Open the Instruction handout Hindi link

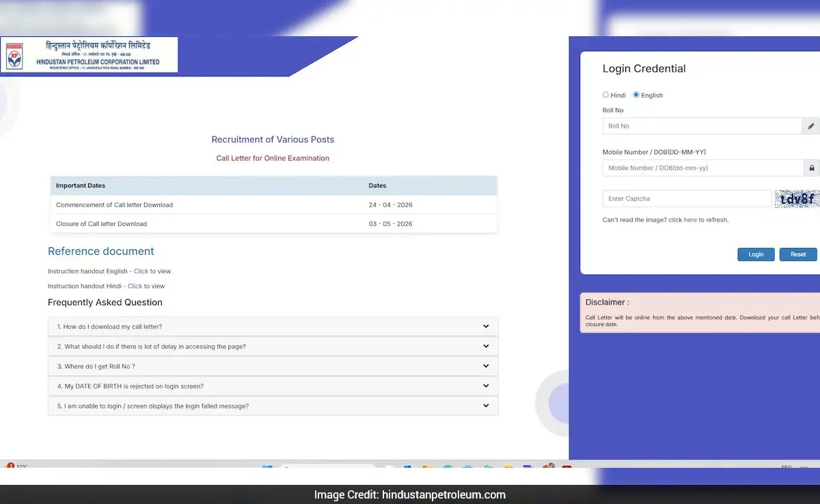[x=135, y=286]
